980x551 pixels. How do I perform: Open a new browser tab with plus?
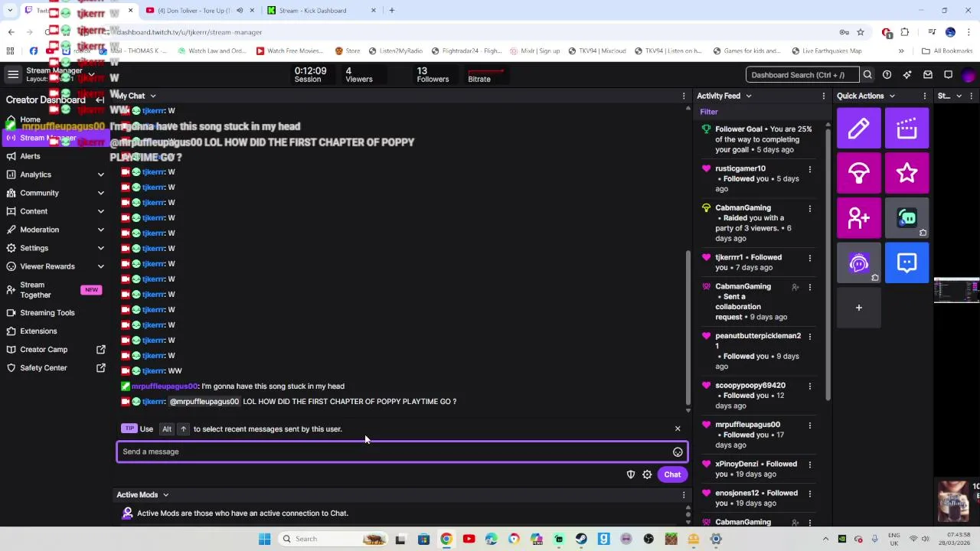click(x=391, y=11)
